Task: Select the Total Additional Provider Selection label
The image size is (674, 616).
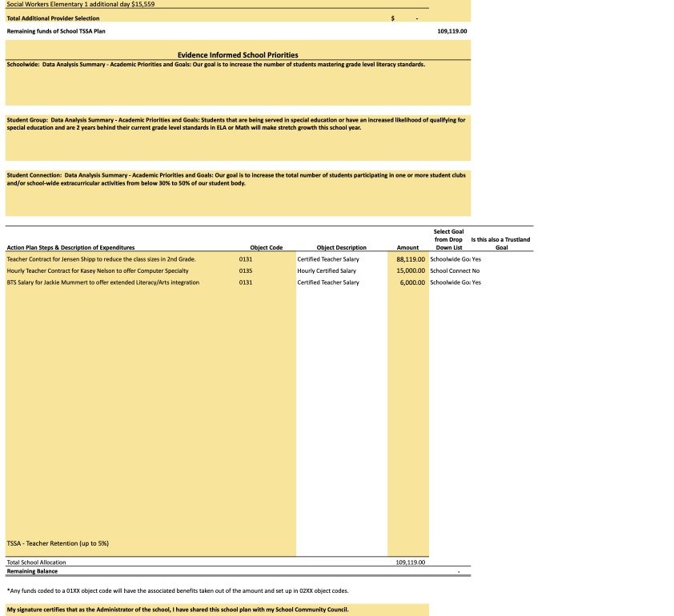Action: pos(53,18)
